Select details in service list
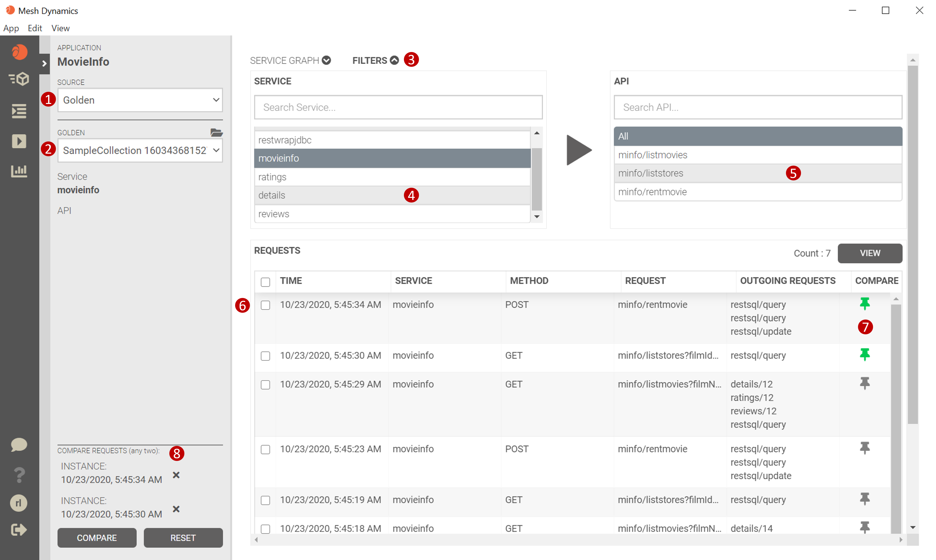The height and width of the screenshot is (560, 936). tap(392, 195)
